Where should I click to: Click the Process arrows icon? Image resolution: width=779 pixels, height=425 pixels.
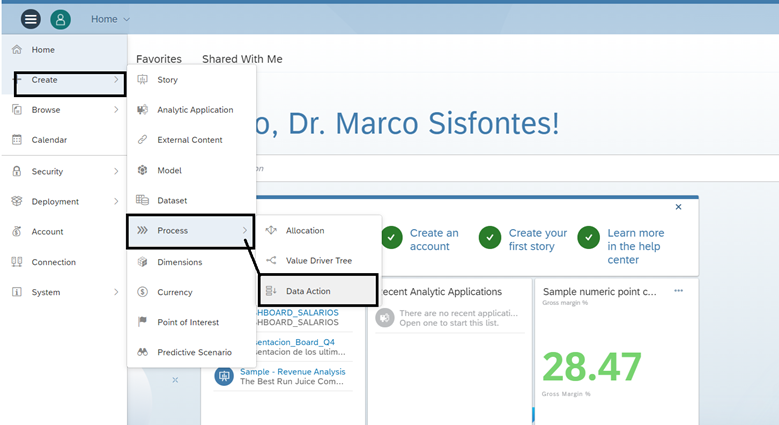pyautogui.click(x=143, y=230)
